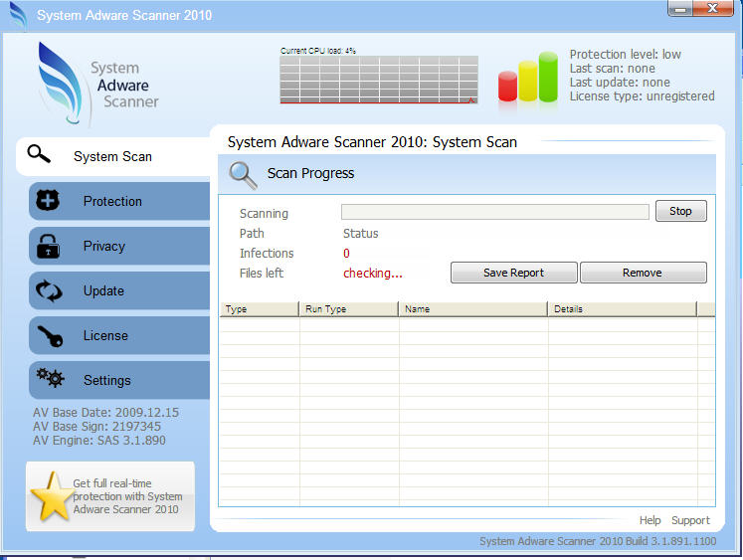Click the 'Last scan: none' text
This screenshot has width=743, height=560.
click(x=613, y=69)
